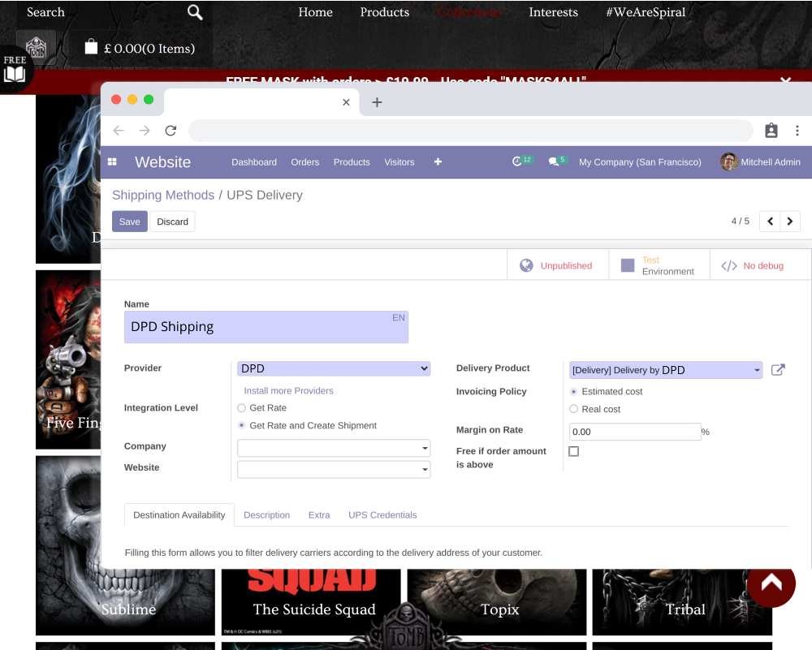Go forward in browser history
Image resolution: width=812 pixels, height=650 pixels.
(145, 131)
